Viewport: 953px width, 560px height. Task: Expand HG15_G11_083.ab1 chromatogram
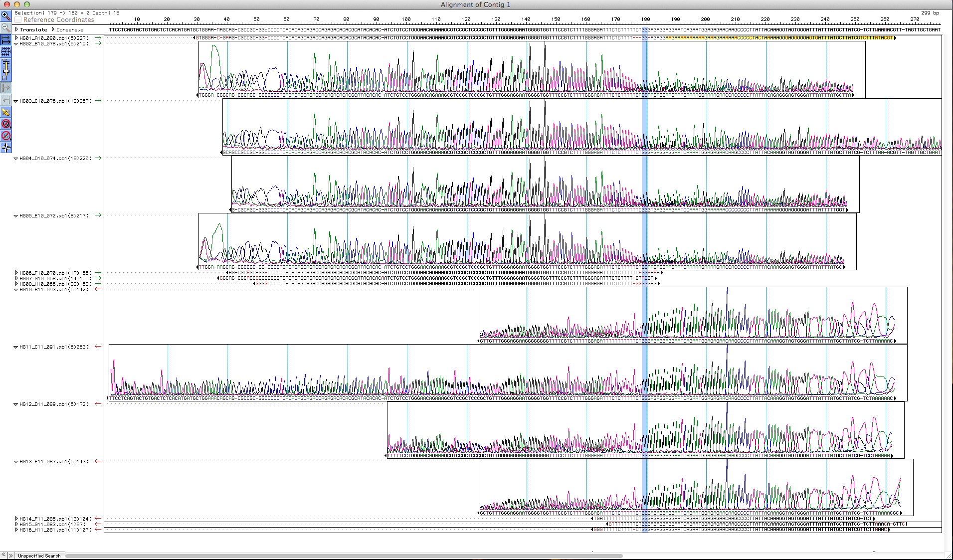(x=16, y=524)
